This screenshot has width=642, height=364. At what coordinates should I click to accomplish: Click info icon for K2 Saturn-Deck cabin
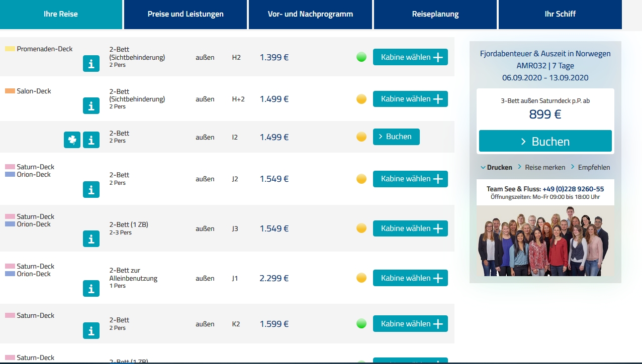(91, 330)
